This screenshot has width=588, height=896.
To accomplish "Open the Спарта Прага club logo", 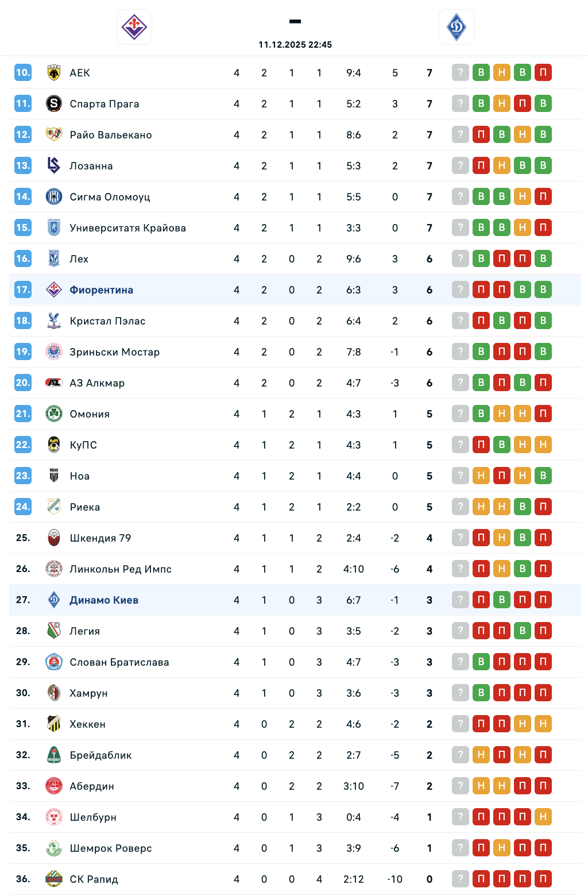I will click(54, 104).
